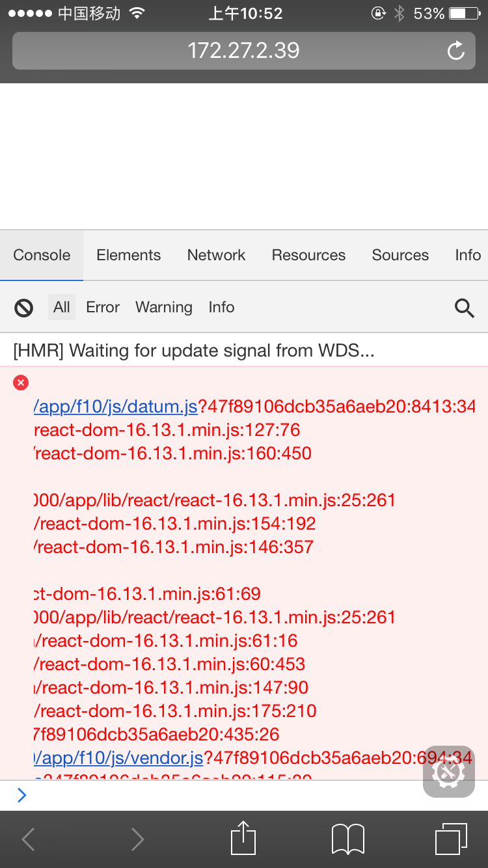Expand the Info panel tab
488x868 pixels.
click(x=468, y=255)
